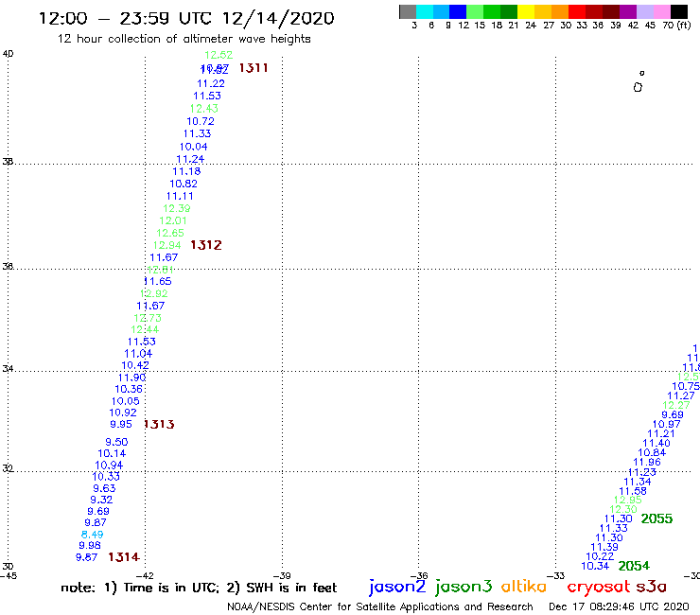Click the title '12:00 – 23:59 UTC 12/14/2020'
Viewport: 700px width, 615px height.
(186, 18)
